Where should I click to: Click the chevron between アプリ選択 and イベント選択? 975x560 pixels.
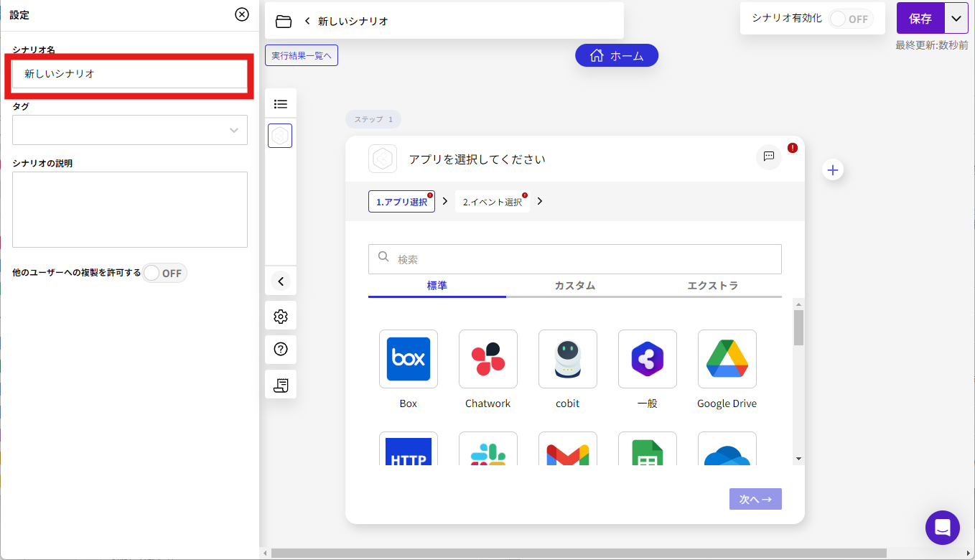445,201
